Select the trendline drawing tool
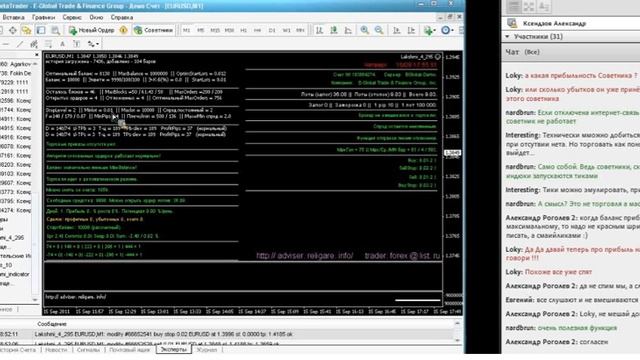Viewport: 640px width, 360px height. coord(20,44)
